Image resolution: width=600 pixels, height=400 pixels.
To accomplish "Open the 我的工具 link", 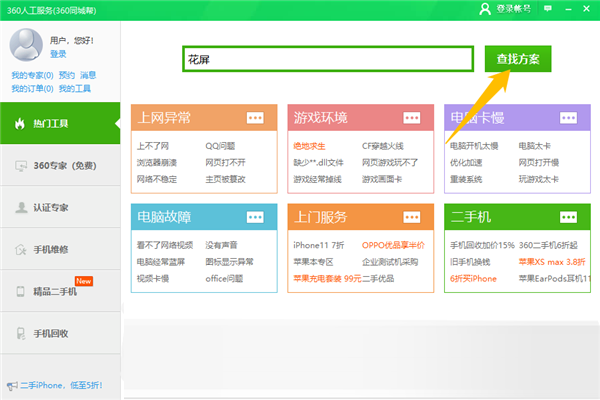I will [x=74, y=89].
